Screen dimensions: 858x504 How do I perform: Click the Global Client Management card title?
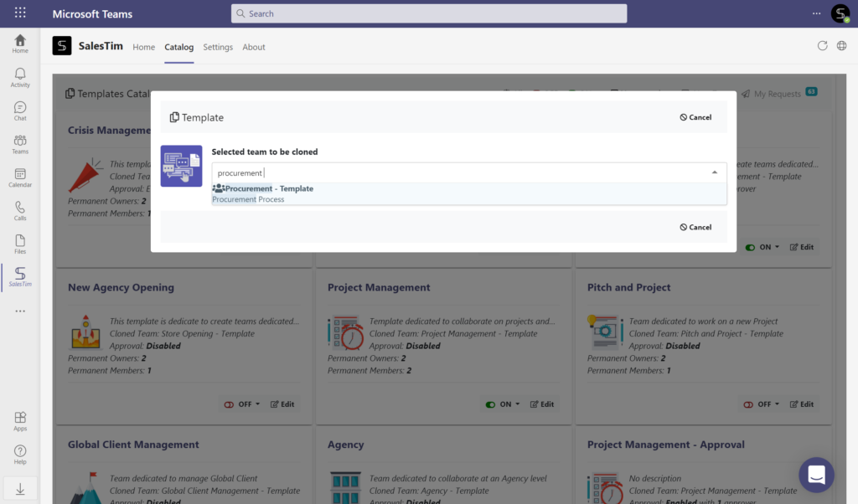tap(133, 445)
